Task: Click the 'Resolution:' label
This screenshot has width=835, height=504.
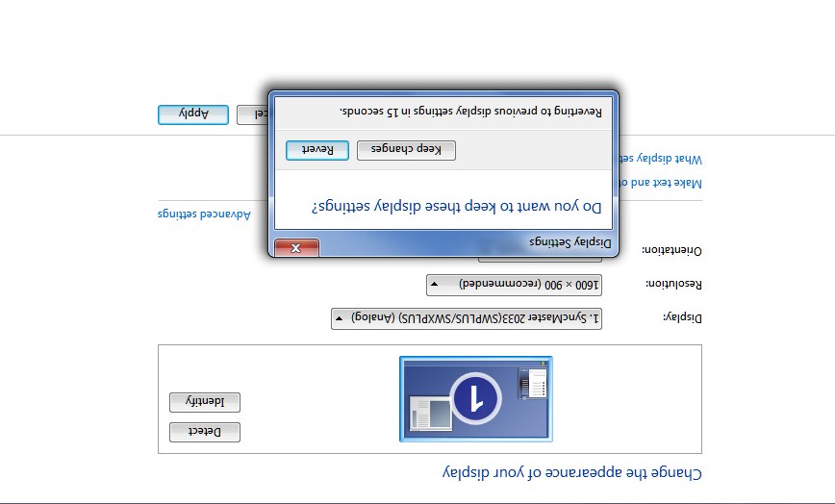Action: point(673,284)
